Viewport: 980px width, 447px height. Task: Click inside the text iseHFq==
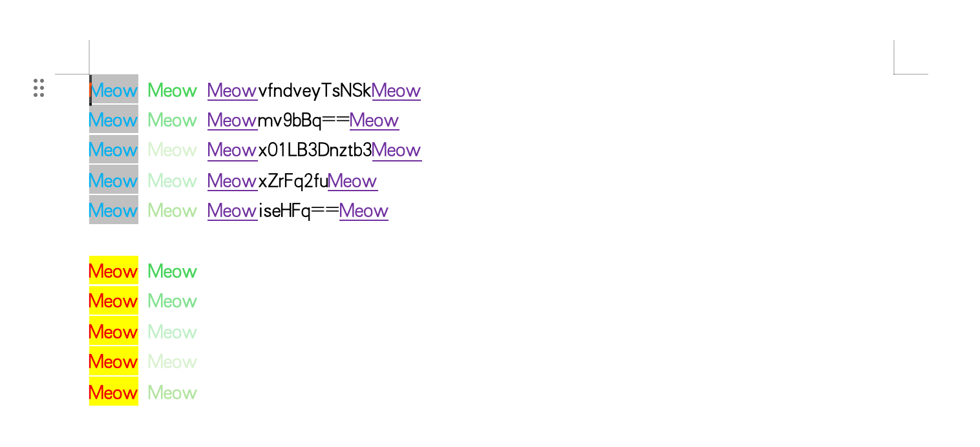tap(299, 211)
